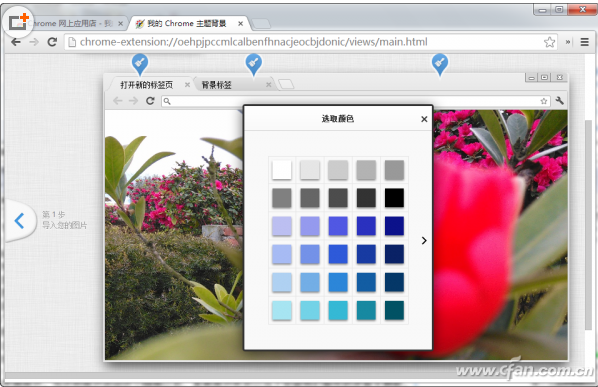Click the browser reload icon
The image size is (598, 387).
[x=52, y=42]
